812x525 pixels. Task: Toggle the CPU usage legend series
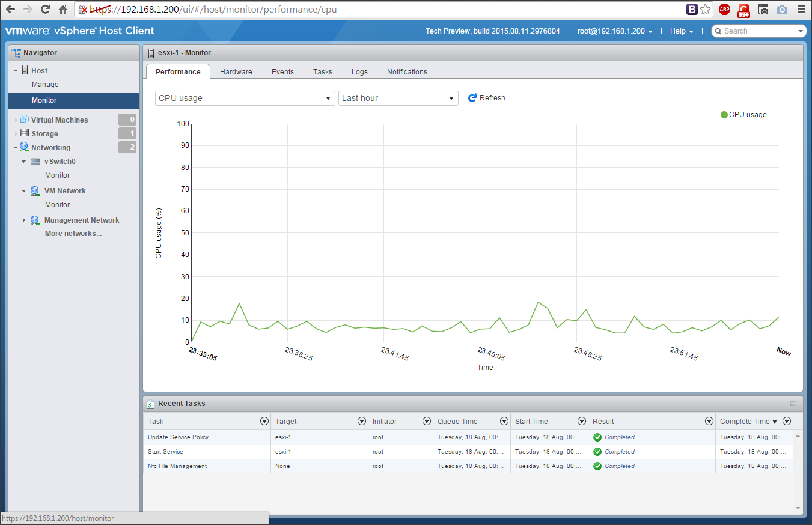tap(743, 115)
